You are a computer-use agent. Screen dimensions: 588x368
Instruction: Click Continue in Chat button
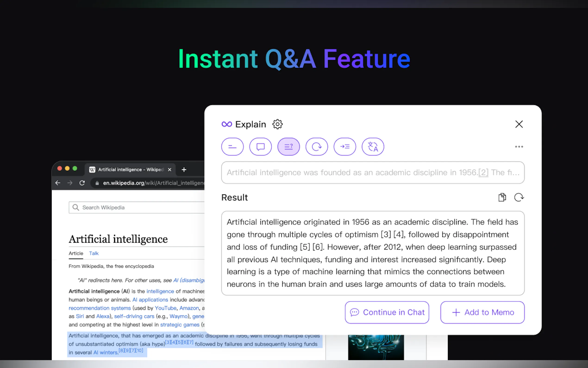point(387,312)
